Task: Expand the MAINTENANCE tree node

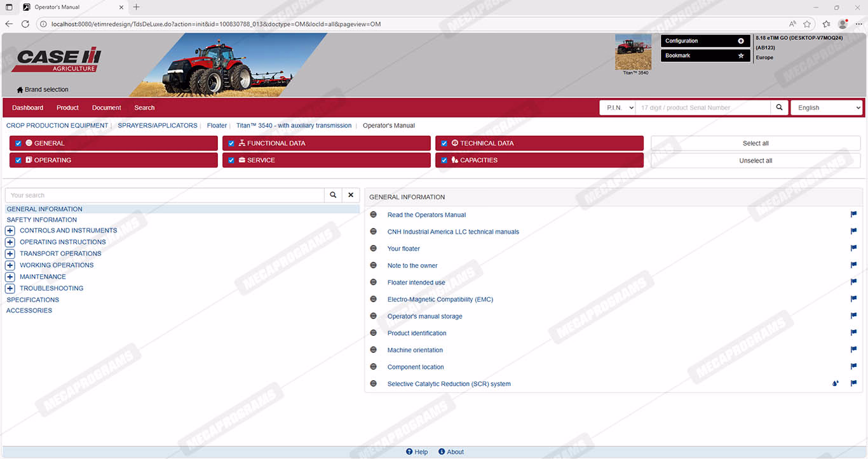Action: pyautogui.click(x=10, y=277)
